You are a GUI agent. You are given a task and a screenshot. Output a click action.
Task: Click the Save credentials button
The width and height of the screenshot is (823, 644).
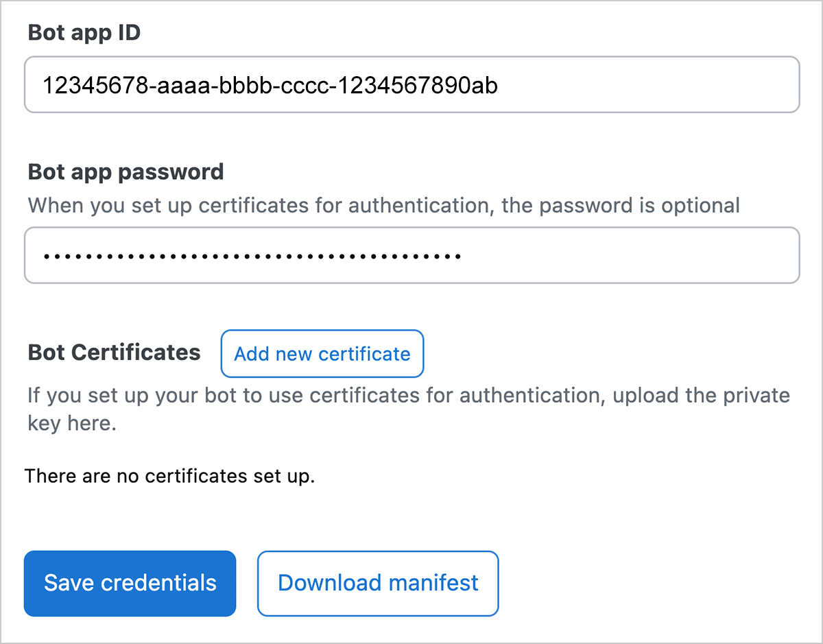(130, 583)
